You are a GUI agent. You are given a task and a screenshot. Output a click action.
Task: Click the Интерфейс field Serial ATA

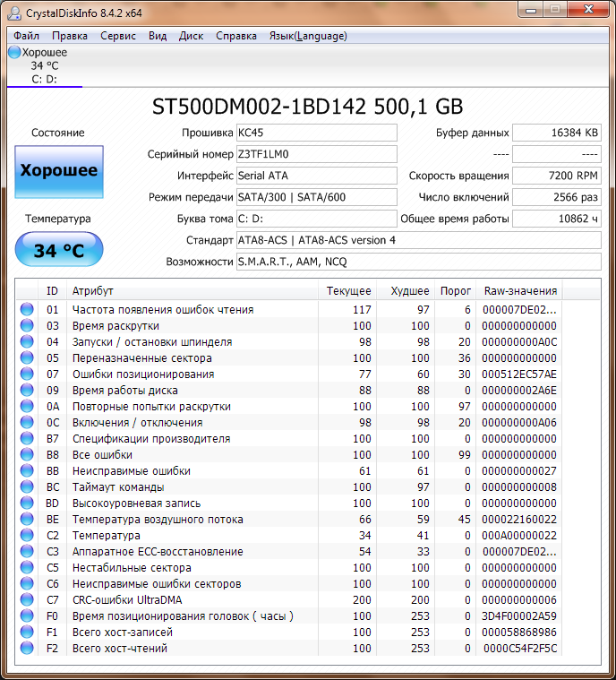click(x=316, y=176)
